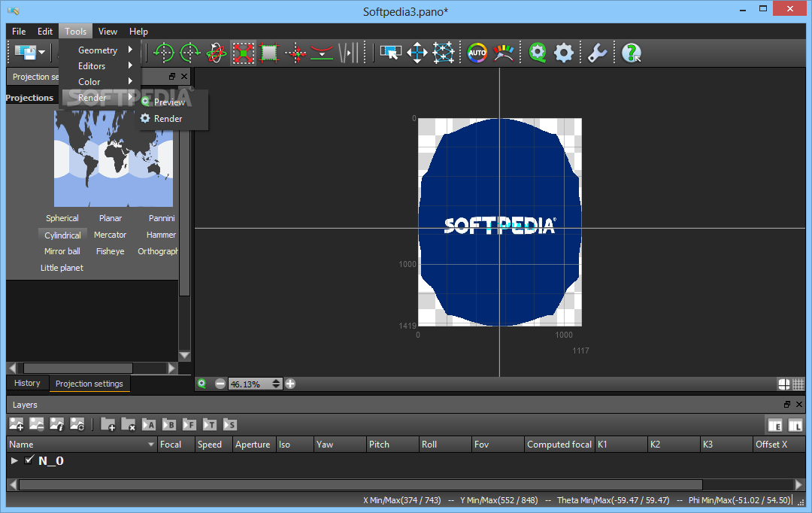Screen dimensions: 812x513
Task: Undock the Projection settings panel
Action: tap(172, 76)
